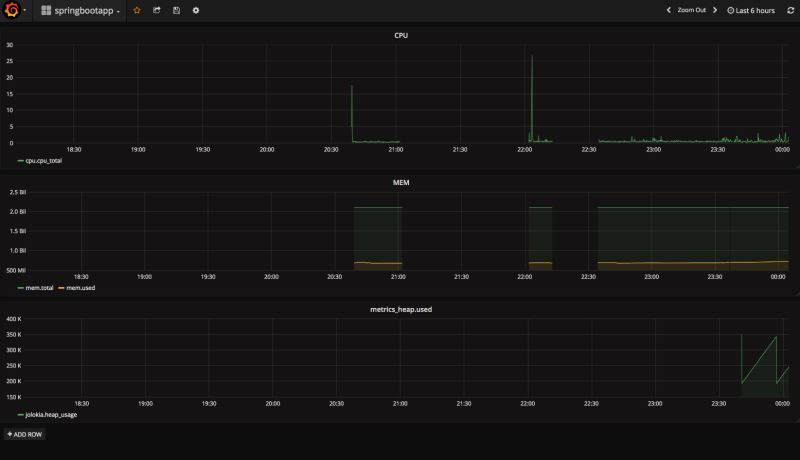800x460 pixels.
Task: Open color picker for jolokia.heap_usage swatch
Action: click(x=20, y=415)
